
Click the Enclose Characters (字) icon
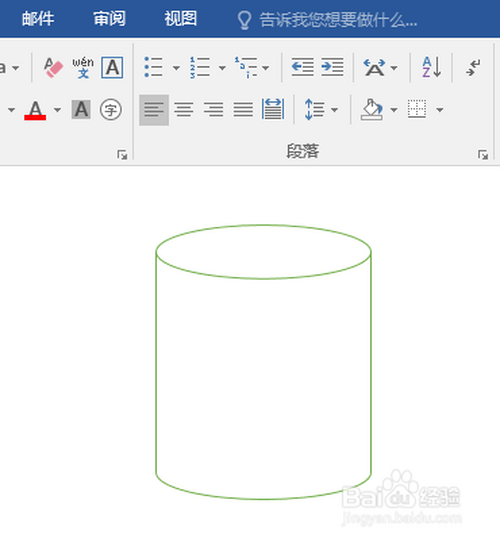pyautogui.click(x=111, y=110)
